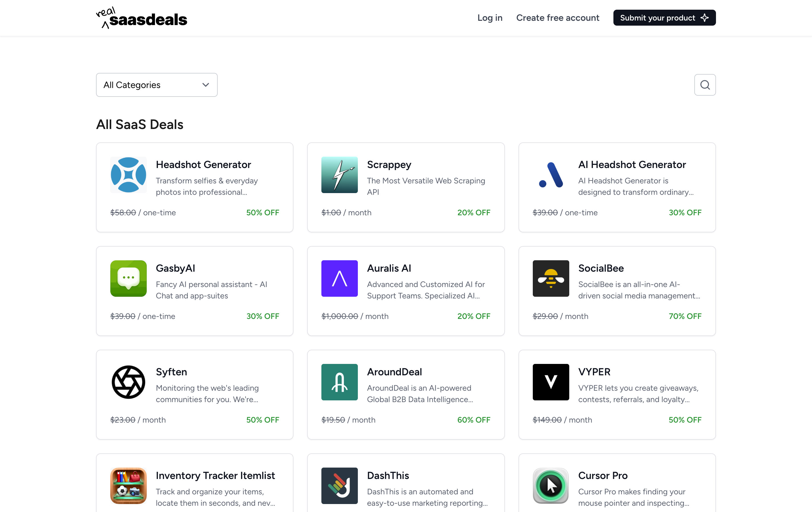Open the DashThis deal title
Viewport: 812px width, 512px height.
coord(388,475)
